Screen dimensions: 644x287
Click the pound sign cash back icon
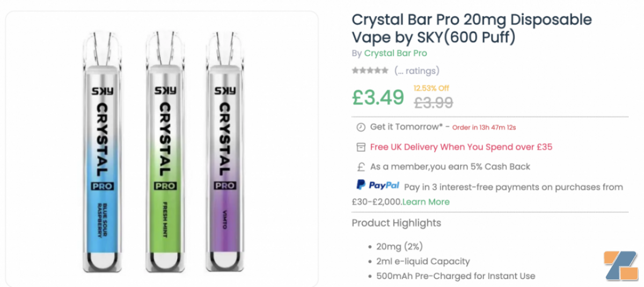click(361, 167)
